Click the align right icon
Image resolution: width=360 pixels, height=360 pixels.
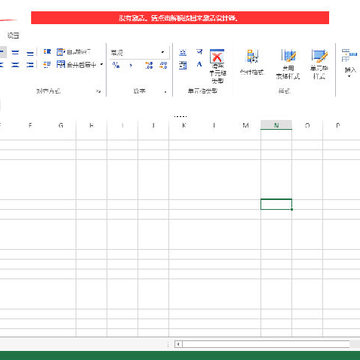tap(30, 65)
